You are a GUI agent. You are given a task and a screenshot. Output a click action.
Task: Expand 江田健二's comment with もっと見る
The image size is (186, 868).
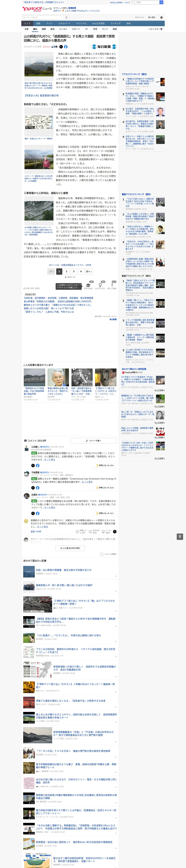(x=50, y=460)
